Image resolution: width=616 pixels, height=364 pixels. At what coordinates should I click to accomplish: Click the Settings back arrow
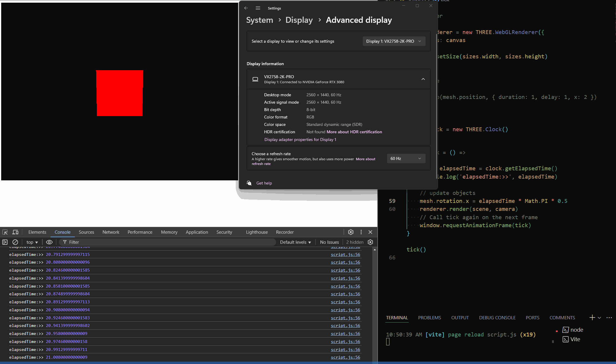[246, 8]
